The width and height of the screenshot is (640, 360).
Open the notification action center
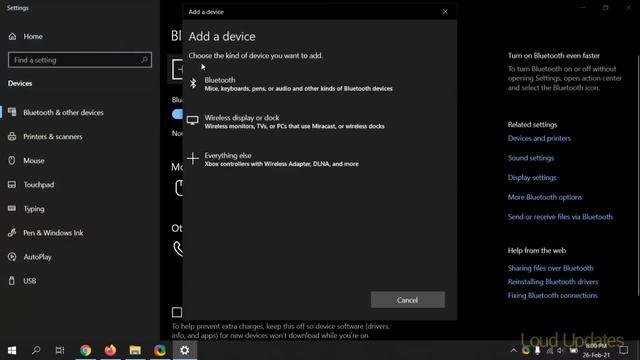click(x=624, y=350)
